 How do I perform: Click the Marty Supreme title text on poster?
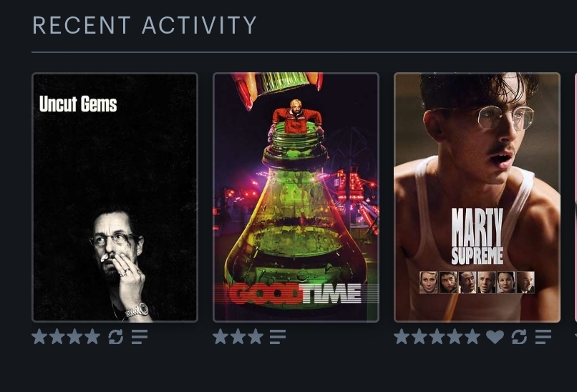pos(477,236)
